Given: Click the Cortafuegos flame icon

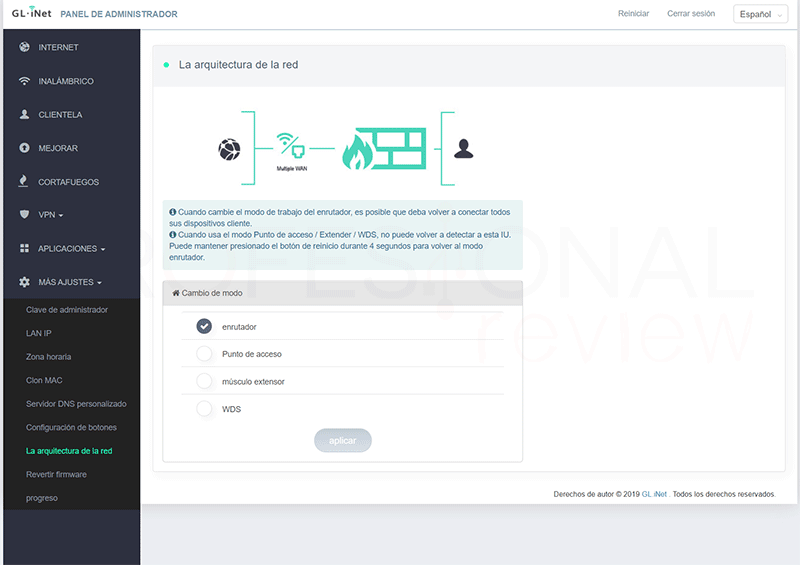Looking at the screenshot, I should [23, 181].
